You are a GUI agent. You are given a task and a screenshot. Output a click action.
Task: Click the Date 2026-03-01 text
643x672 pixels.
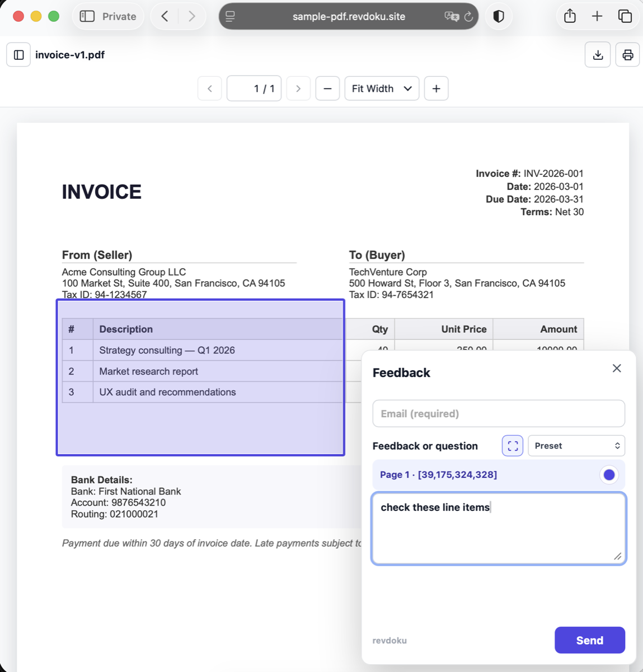click(545, 186)
